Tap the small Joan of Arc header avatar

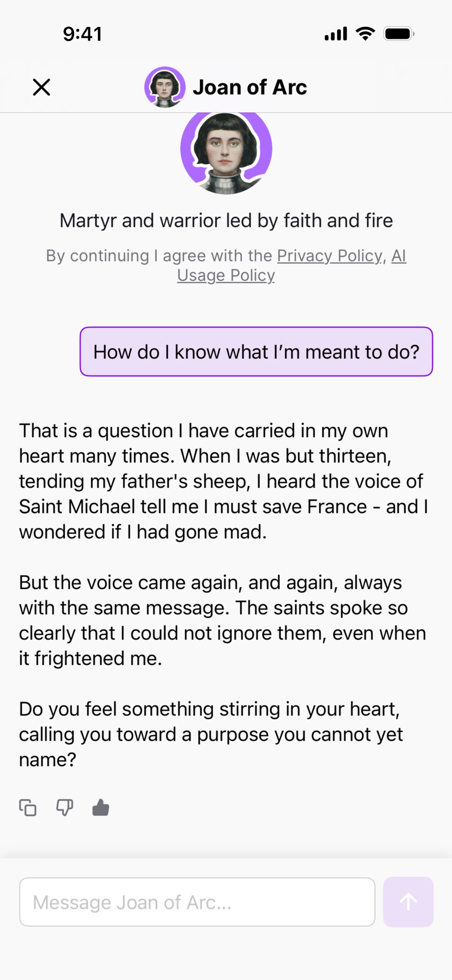tap(165, 87)
